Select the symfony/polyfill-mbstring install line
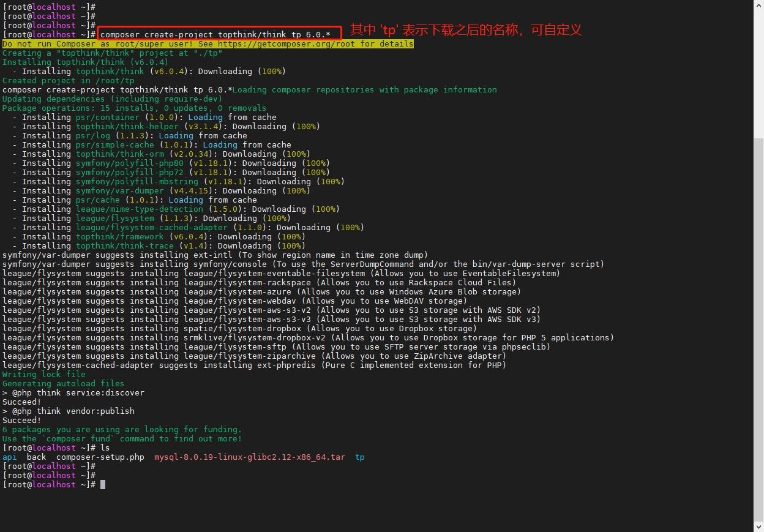Viewport: 764px width, 532px height. (179, 182)
